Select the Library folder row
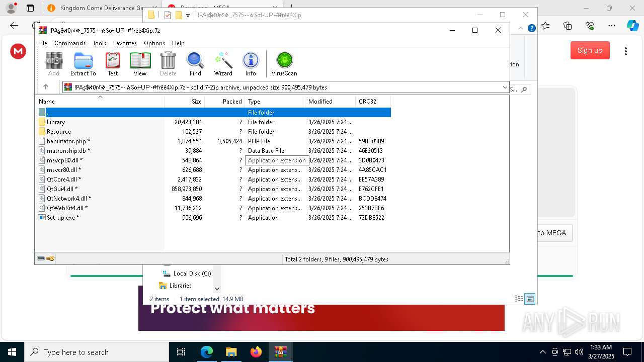This screenshot has width=644, height=362. 213,122
